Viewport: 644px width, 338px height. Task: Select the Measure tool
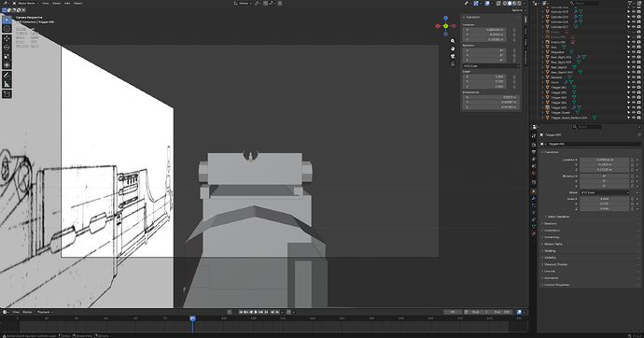pyautogui.click(x=7, y=84)
